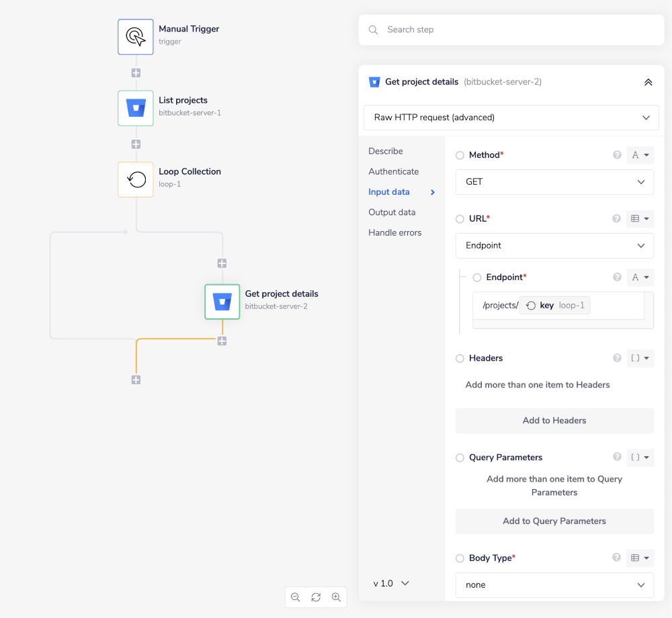Open the help icon beside Method
Screen dimensions: 672x618
tap(617, 154)
